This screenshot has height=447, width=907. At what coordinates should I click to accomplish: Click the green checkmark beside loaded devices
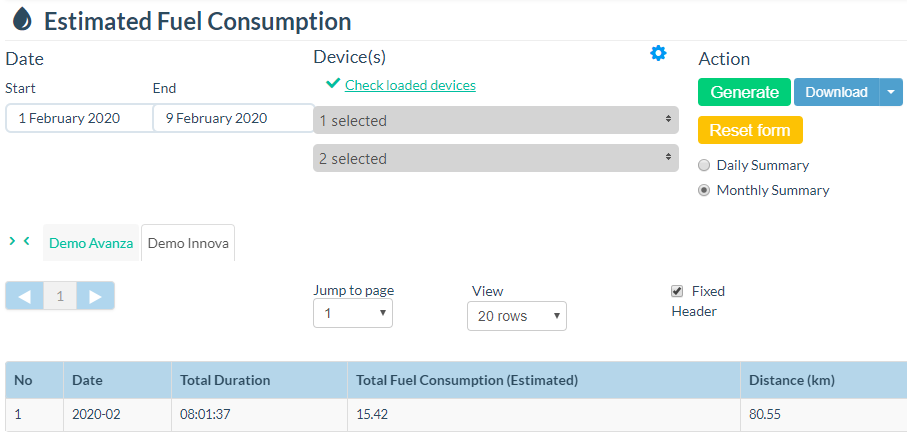(x=333, y=85)
